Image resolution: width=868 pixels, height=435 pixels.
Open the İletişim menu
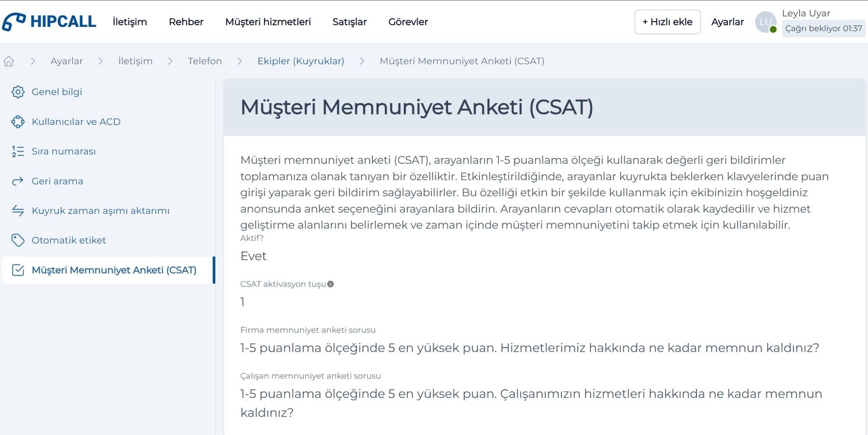coord(130,22)
